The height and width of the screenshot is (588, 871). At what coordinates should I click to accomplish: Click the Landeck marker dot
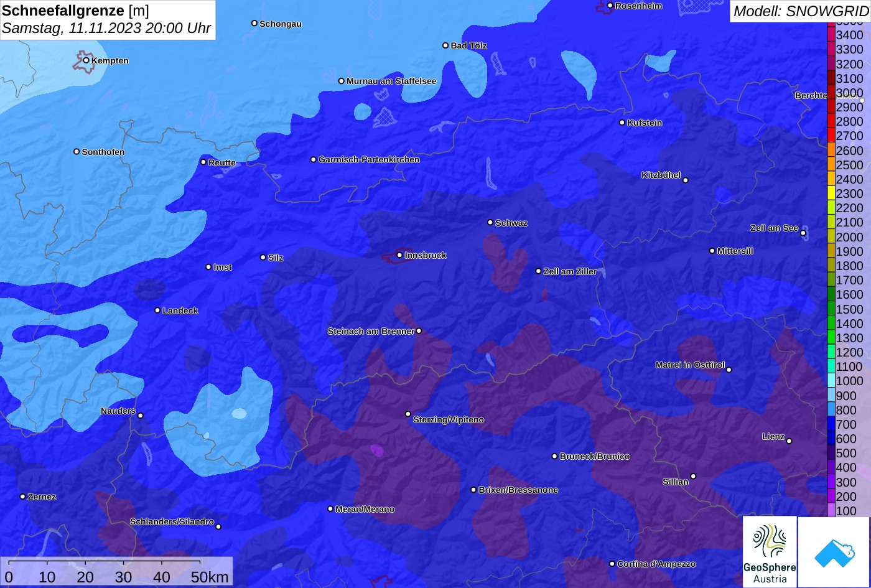point(157,310)
